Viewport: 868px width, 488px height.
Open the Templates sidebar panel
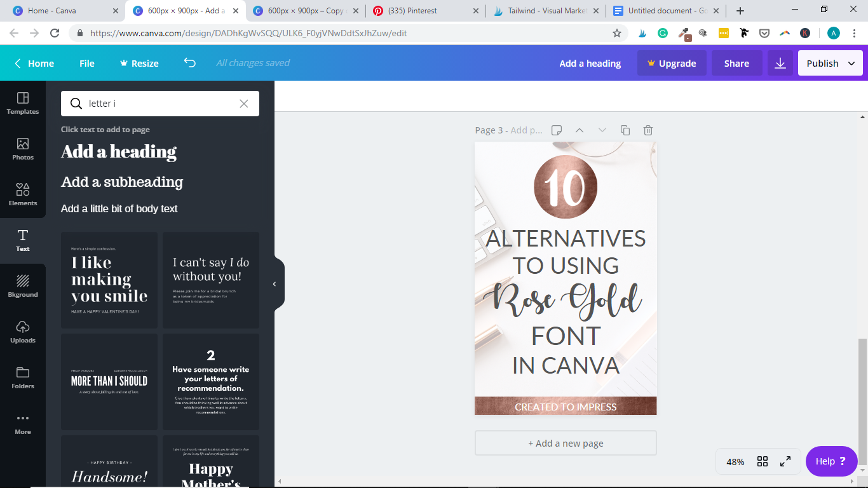(23, 104)
